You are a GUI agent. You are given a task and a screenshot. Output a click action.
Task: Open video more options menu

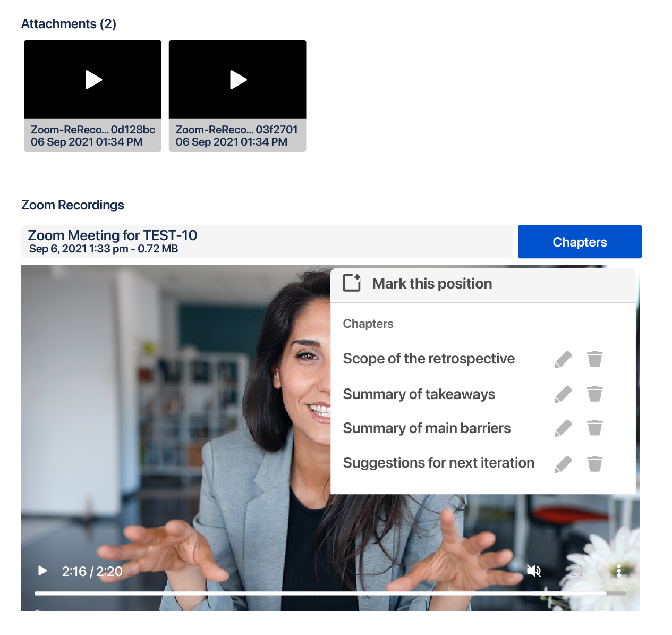click(619, 571)
